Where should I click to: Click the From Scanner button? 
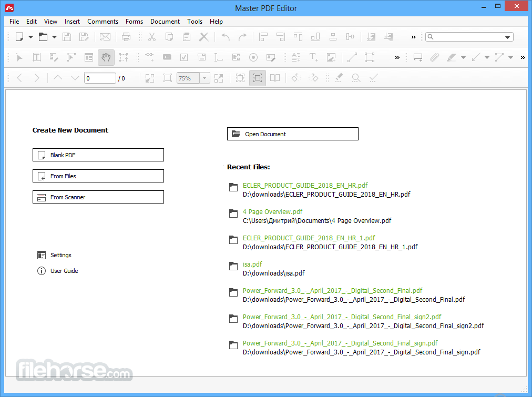coord(98,197)
